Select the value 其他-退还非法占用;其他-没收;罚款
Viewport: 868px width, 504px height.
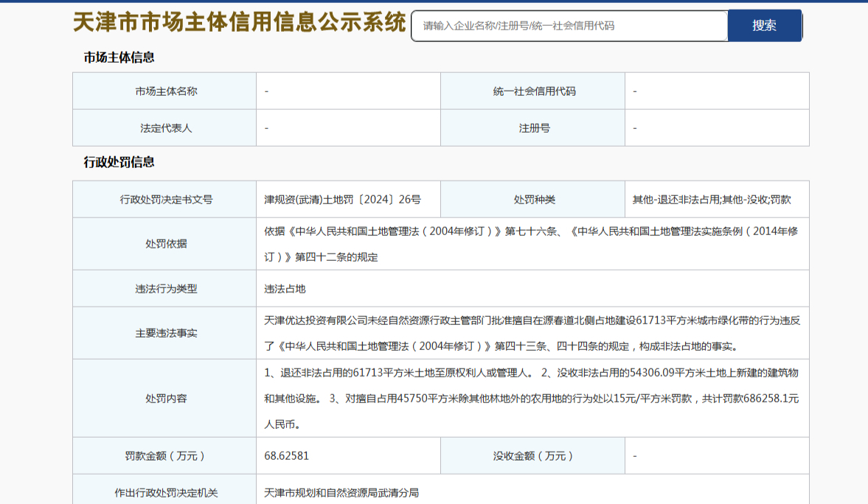coord(712,200)
